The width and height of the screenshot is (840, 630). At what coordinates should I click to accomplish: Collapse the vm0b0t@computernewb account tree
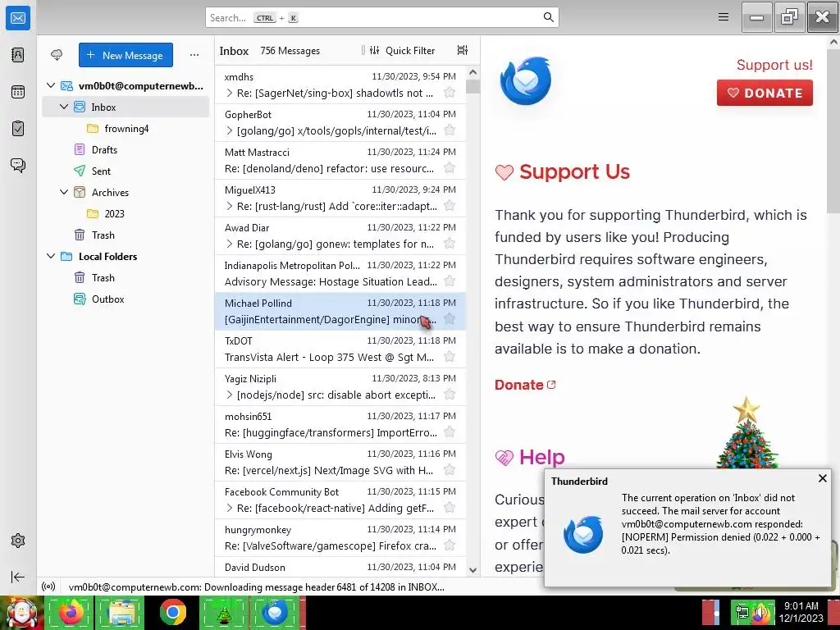coord(51,85)
